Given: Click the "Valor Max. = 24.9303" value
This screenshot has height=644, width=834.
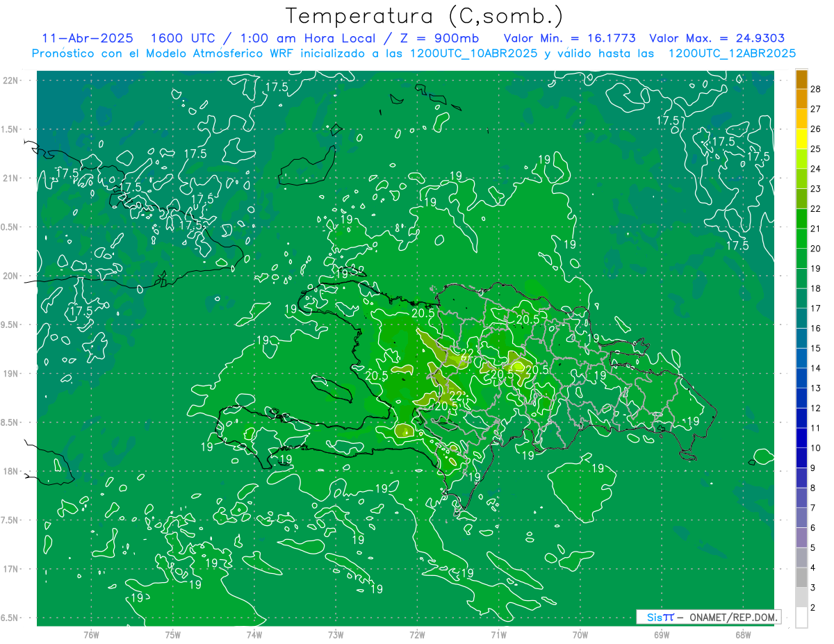Looking at the screenshot, I should (x=717, y=38).
